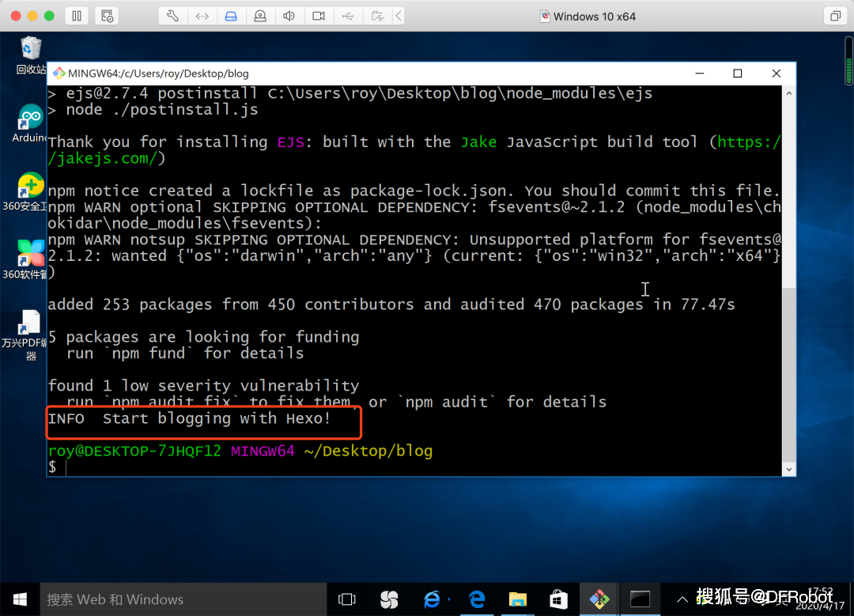The height and width of the screenshot is (616, 854).
Task: Maximize the MINGW64 terminal window
Action: (x=738, y=73)
